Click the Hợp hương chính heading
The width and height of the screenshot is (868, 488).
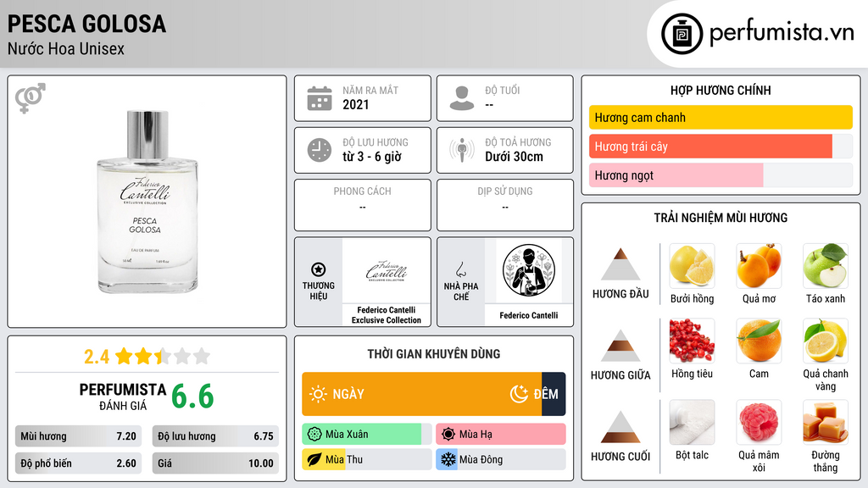[721, 90]
